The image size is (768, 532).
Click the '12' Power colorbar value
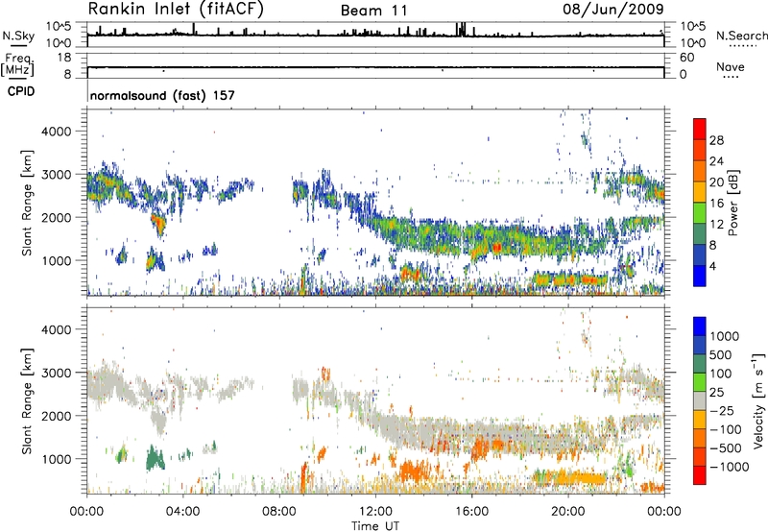[x=716, y=224]
